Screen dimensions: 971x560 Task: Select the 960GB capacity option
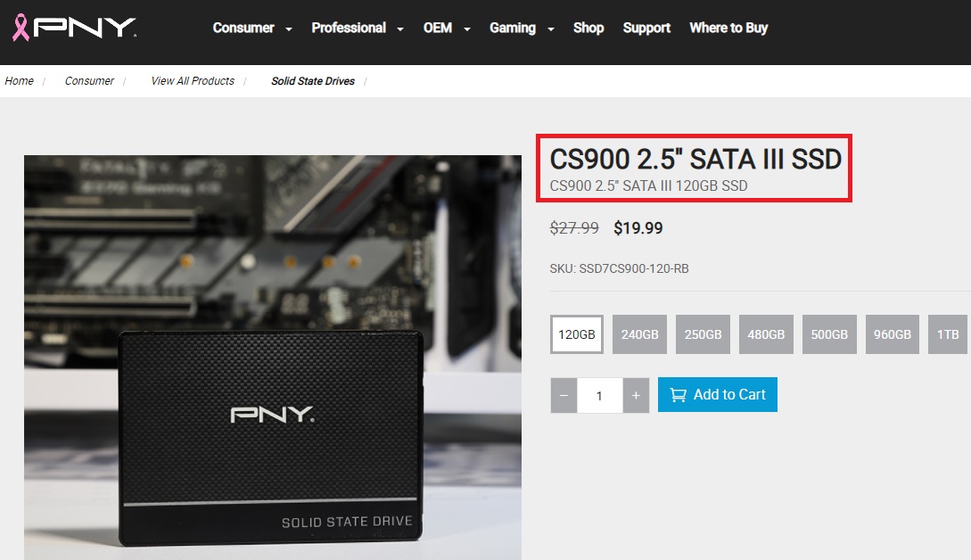[x=893, y=334]
